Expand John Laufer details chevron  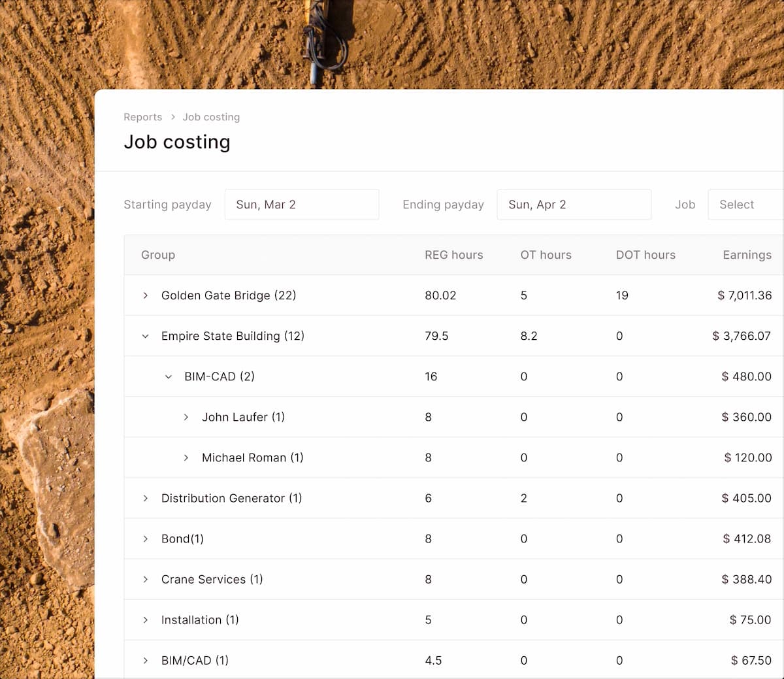pyautogui.click(x=186, y=417)
